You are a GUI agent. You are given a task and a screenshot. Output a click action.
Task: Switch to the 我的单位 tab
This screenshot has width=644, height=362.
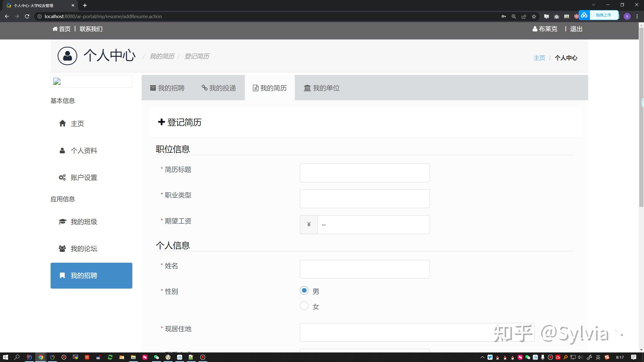click(322, 88)
